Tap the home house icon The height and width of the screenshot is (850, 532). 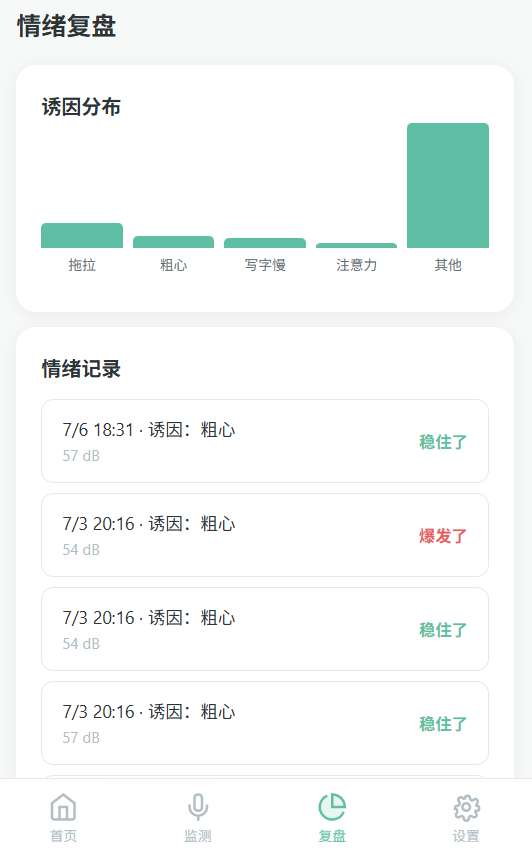click(x=63, y=807)
